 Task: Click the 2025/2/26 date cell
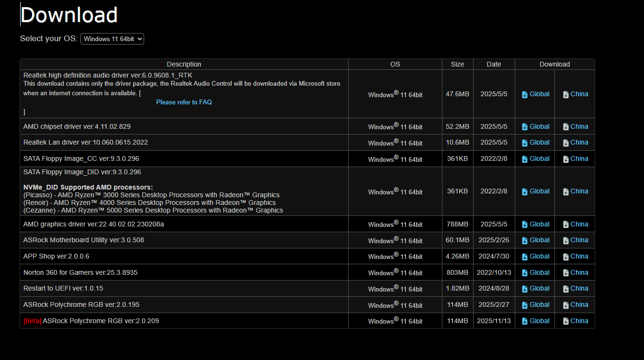(x=494, y=240)
